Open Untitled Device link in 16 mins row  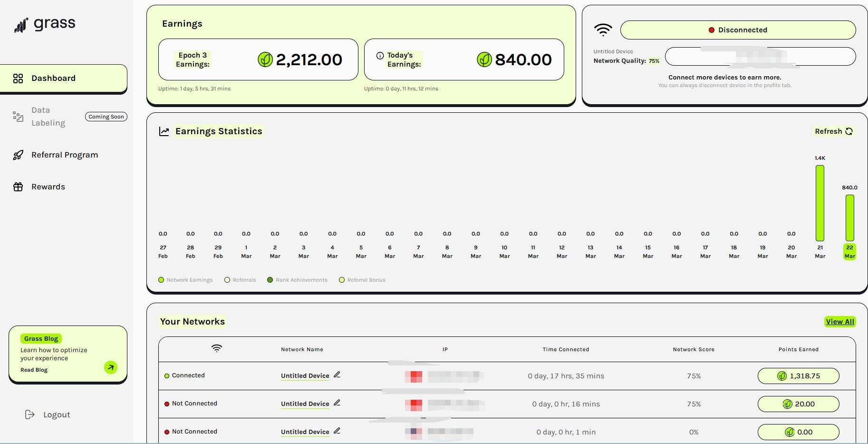click(305, 404)
